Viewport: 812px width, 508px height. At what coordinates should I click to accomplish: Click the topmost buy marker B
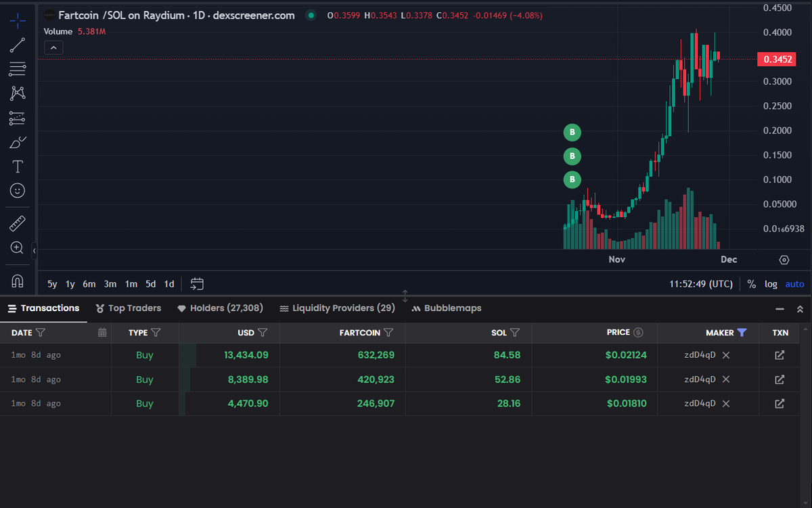572,132
